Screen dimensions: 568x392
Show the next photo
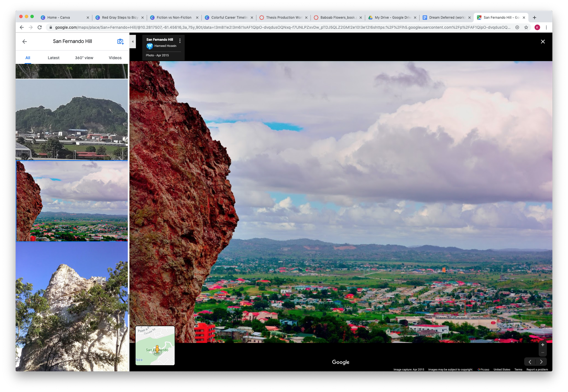(541, 362)
